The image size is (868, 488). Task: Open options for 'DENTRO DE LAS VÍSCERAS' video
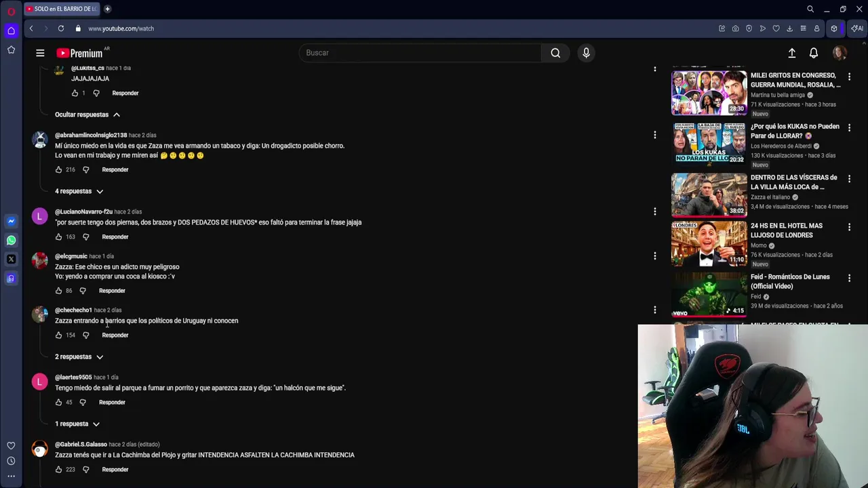coord(849,178)
